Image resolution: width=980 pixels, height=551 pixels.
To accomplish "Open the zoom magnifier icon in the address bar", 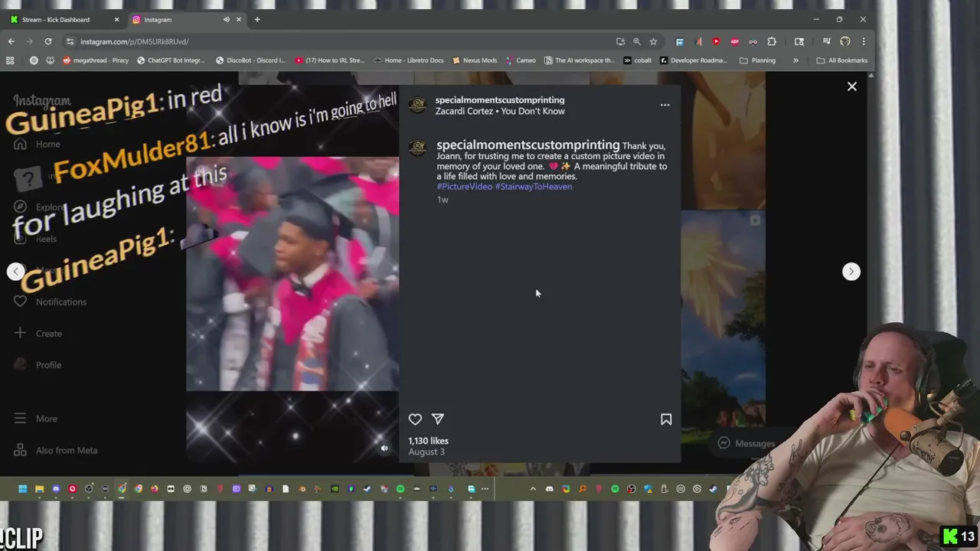I will tap(636, 41).
